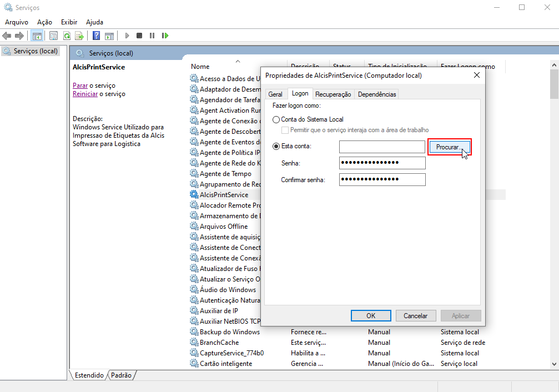Switch to the Padrão view tab
The image size is (559, 392).
121,375
